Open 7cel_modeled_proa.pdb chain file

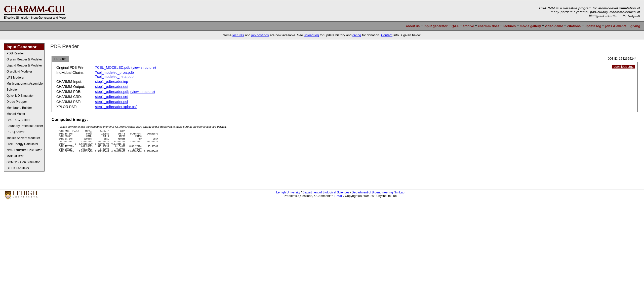click(x=114, y=73)
